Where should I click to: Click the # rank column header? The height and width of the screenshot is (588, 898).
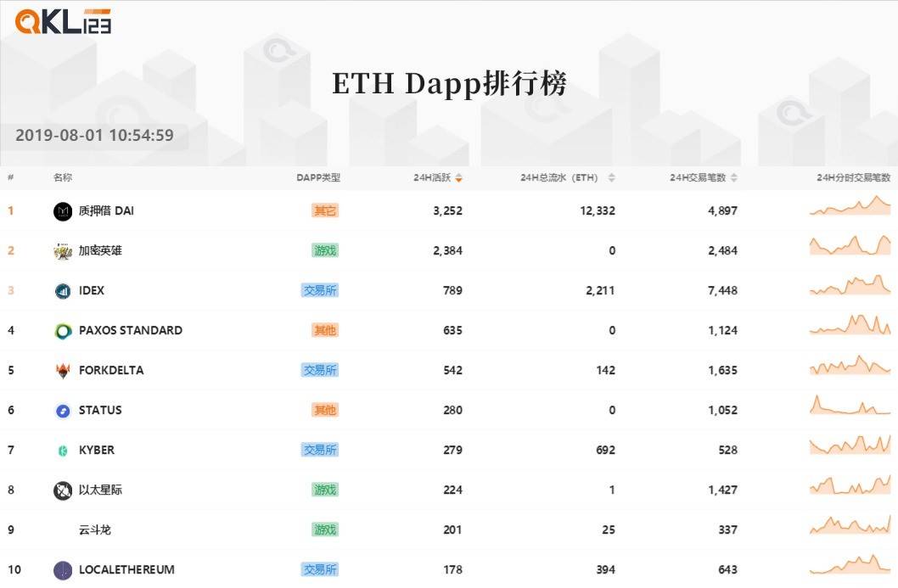10,177
